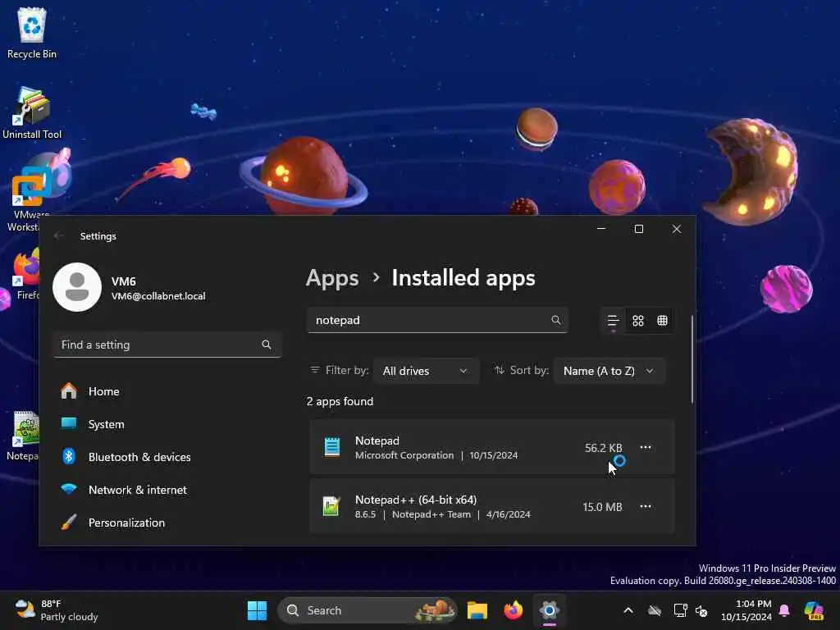Launch Firefox from the taskbar
840x630 pixels.
[x=514, y=610]
